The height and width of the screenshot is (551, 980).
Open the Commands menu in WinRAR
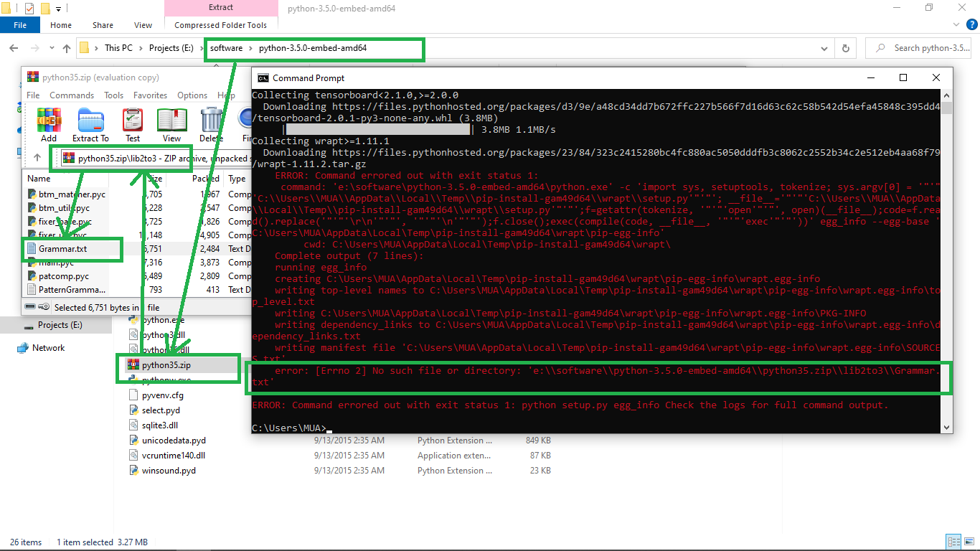click(x=72, y=95)
